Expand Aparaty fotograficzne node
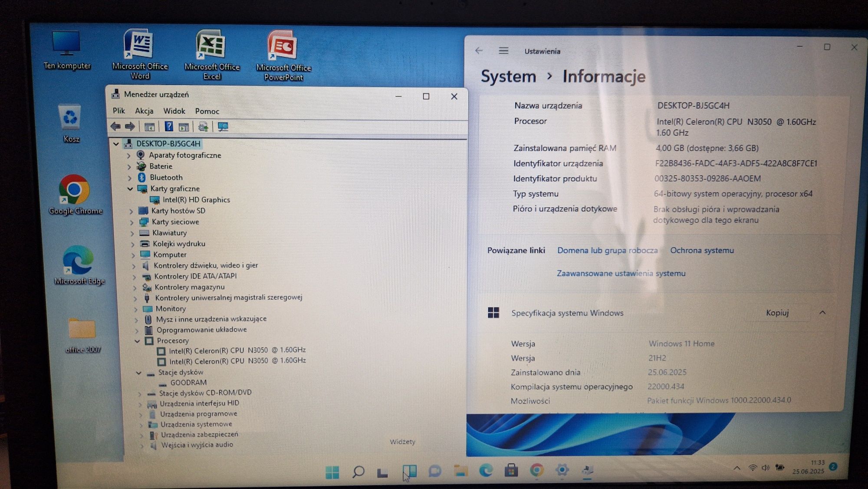The width and height of the screenshot is (868, 489). (128, 155)
